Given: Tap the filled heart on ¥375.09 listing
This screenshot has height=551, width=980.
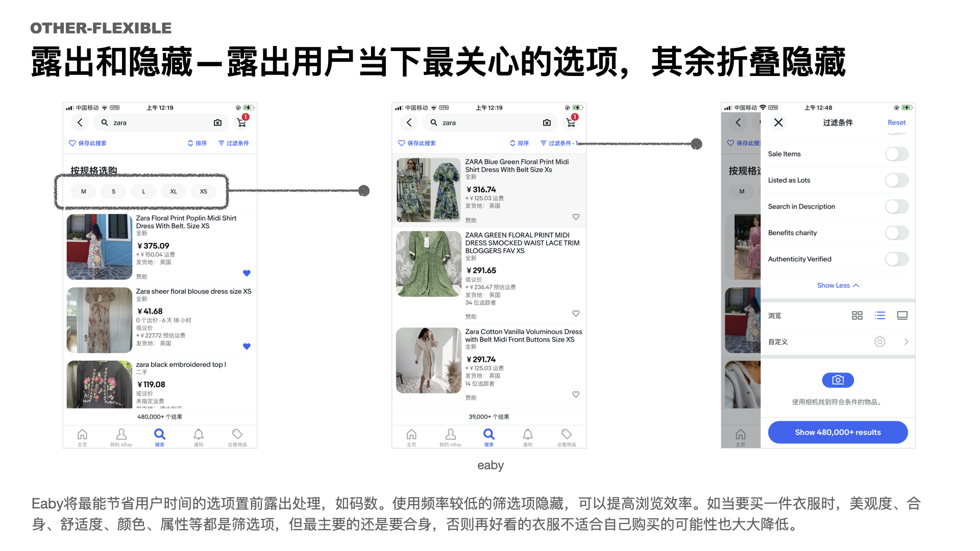Looking at the screenshot, I should click(x=247, y=273).
